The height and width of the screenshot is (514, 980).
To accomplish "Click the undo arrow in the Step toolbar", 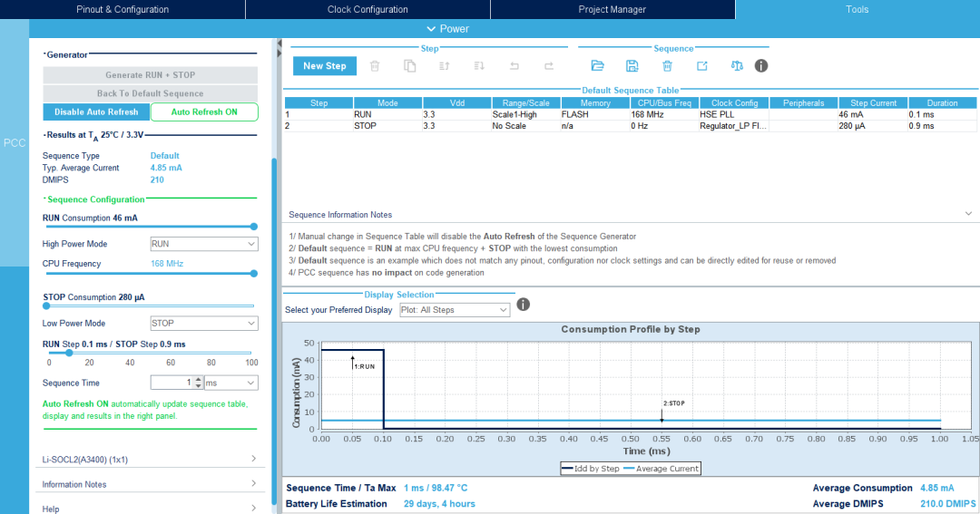I will click(514, 65).
